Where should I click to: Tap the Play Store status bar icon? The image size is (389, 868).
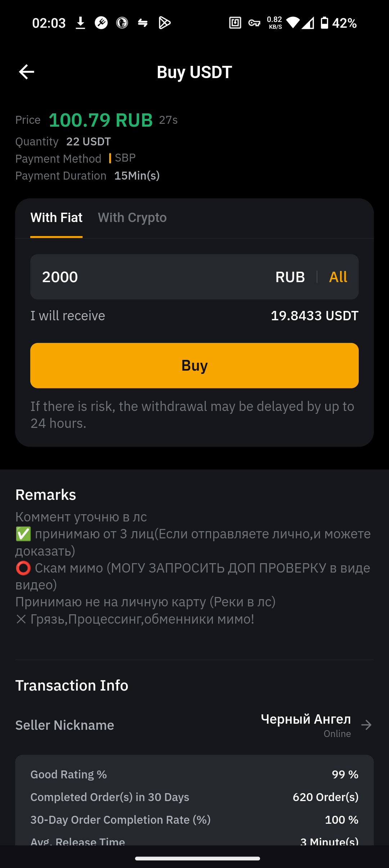[x=165, y=23]
